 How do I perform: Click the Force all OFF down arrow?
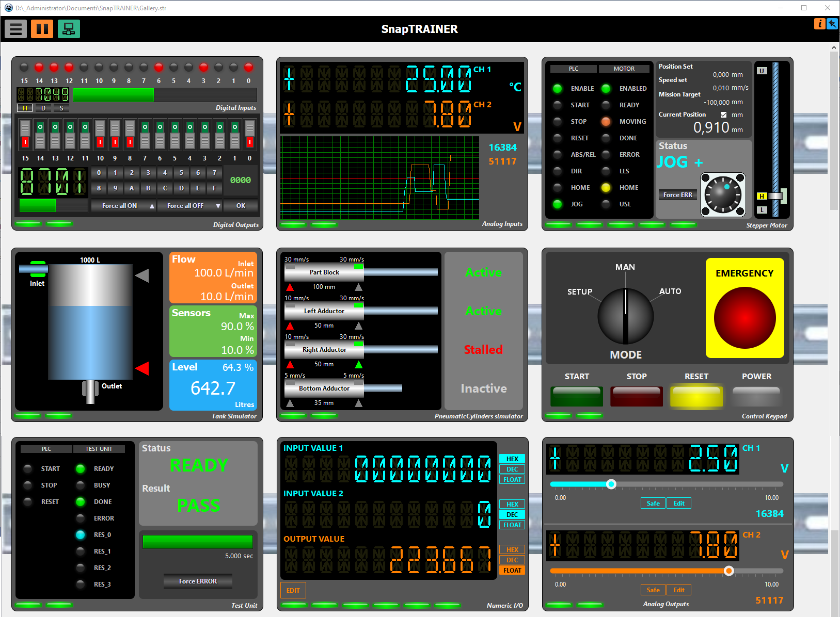pos(218,206)
